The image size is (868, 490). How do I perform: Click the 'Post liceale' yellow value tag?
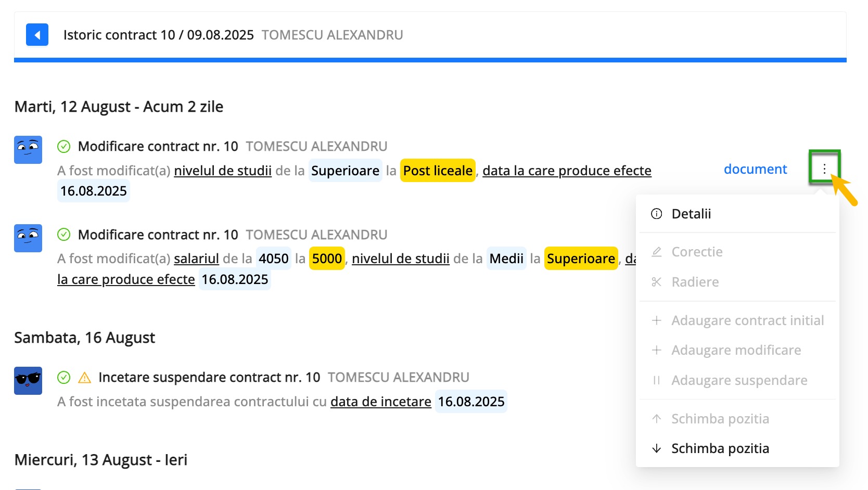pos(438,171)
